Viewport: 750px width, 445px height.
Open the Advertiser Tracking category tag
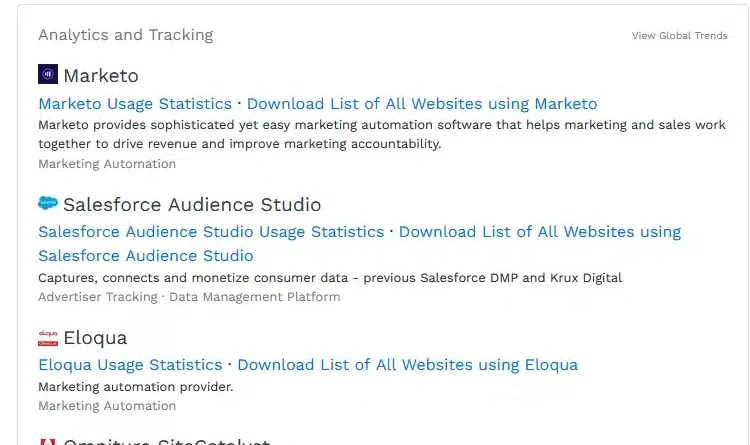tap(97, 297)
